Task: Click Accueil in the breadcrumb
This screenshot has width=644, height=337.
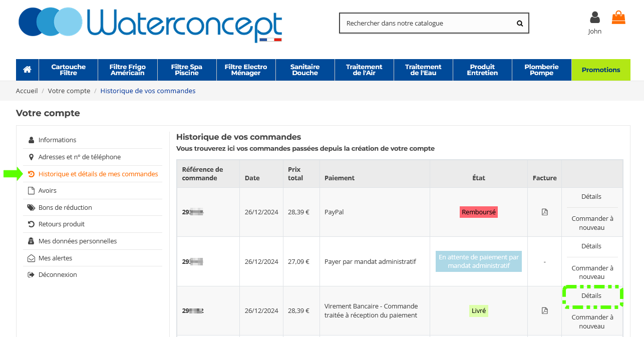Action: click(27, 91)
